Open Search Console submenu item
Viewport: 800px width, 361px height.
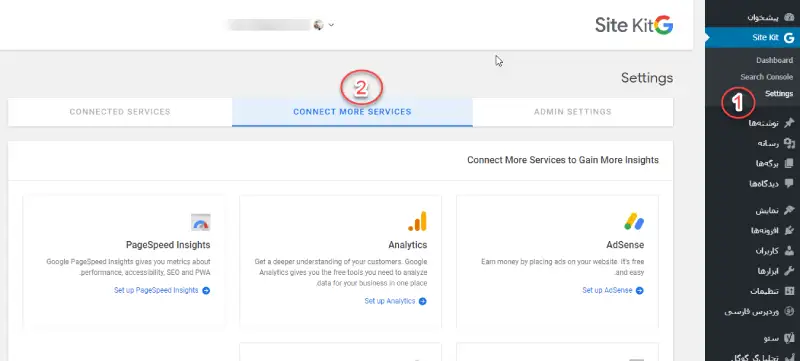click(766, 77)
